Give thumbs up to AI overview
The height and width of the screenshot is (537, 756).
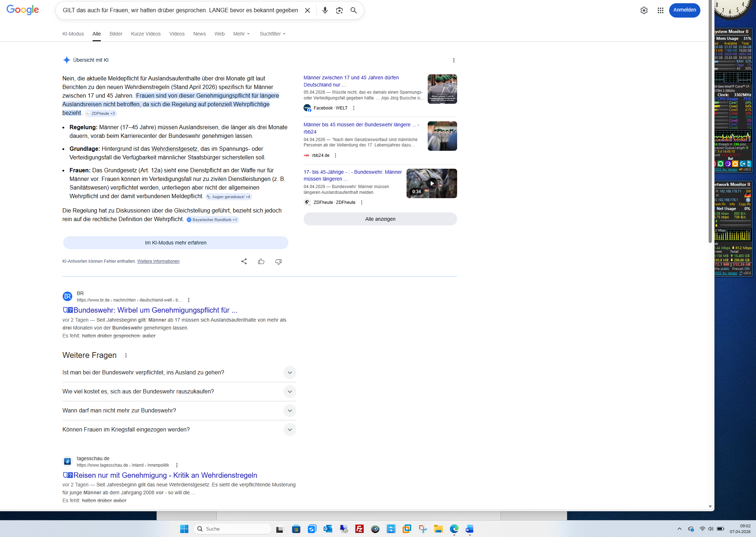261,261
